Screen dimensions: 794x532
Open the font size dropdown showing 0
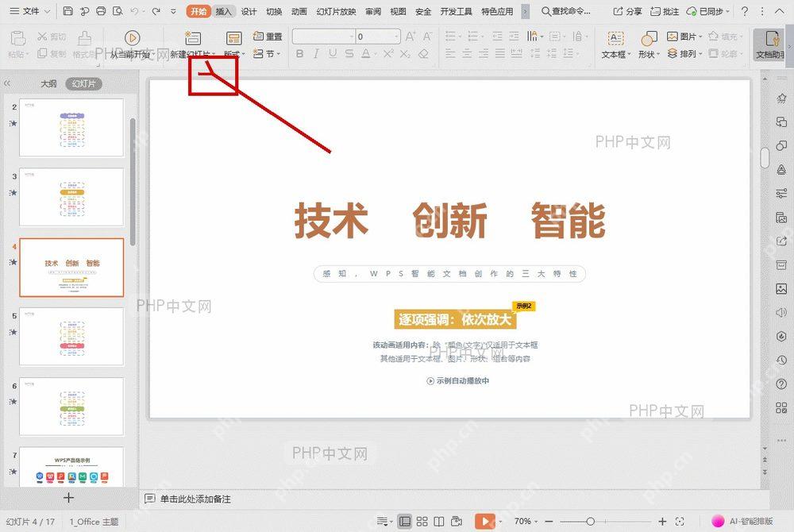(x=378, y=37)
